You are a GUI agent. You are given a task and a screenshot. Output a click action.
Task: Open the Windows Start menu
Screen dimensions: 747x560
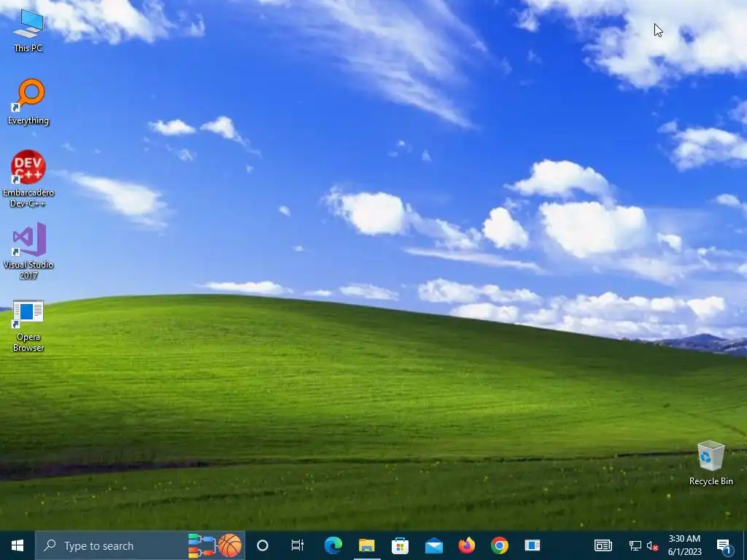(x=18, y=545)
